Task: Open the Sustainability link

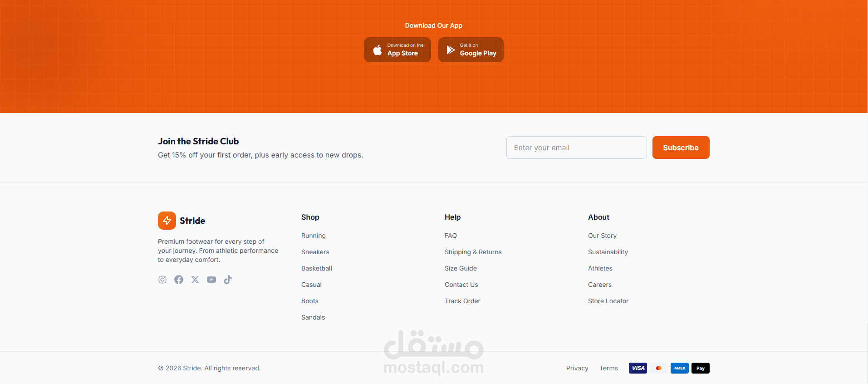Action: pyautogui.click(x=608, y=252)
